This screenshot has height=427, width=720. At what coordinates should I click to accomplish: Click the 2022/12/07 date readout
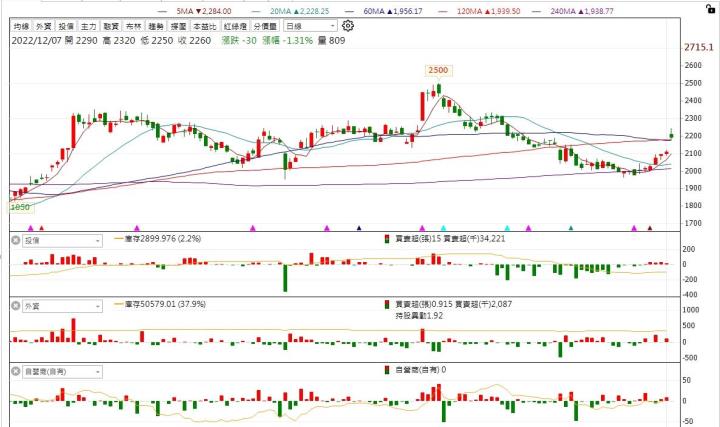click(36, 41)
